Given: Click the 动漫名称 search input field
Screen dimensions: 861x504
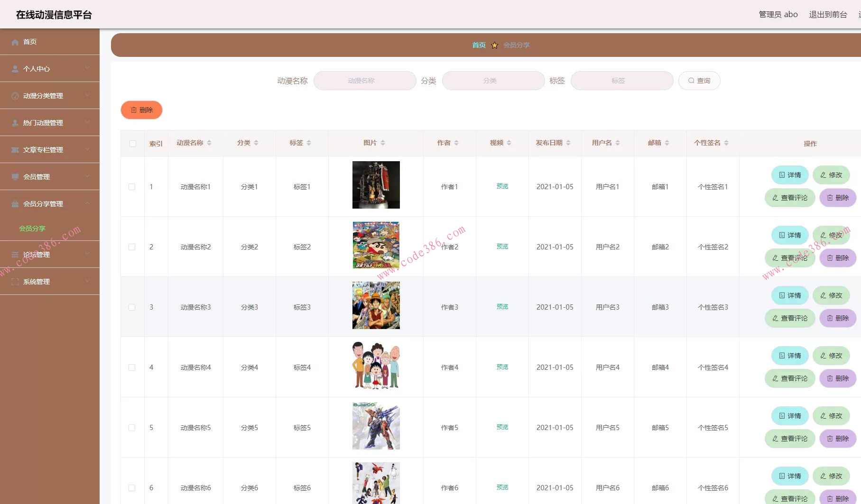Looking at the screenshot, I should (x=365, y=81).
